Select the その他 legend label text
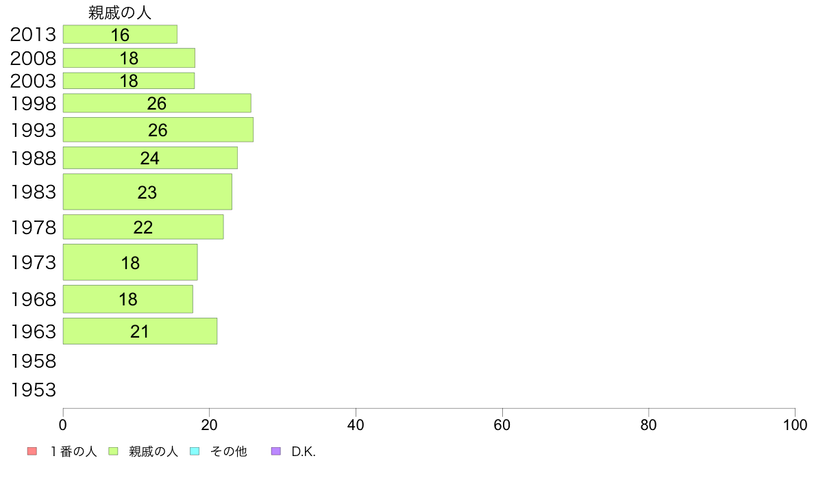This screenshot has height=504, width=814. [x=228, y=452]
